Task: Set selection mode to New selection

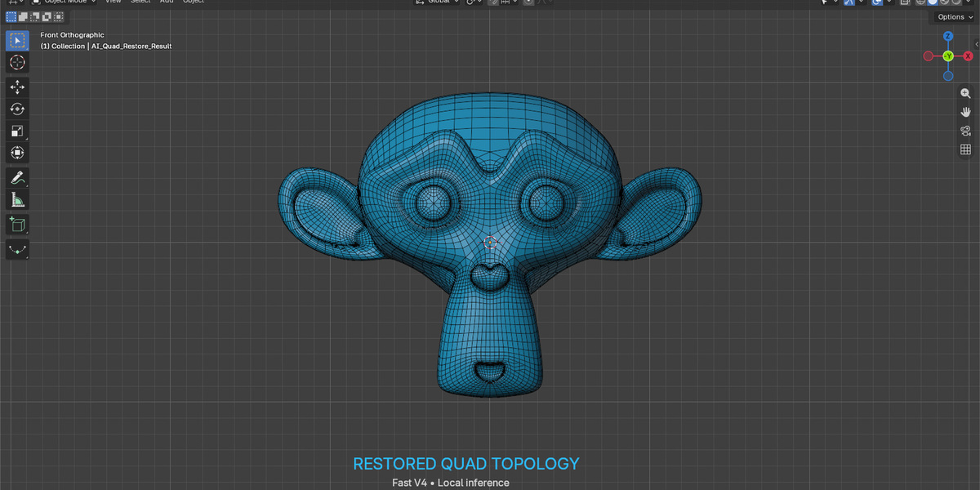Action: tap(11, 16)
